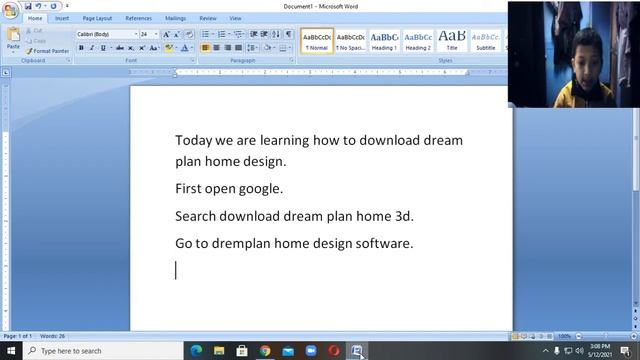Screen dimensions: 640x360
Task: Grow the font size
Action: click(166, 34)
